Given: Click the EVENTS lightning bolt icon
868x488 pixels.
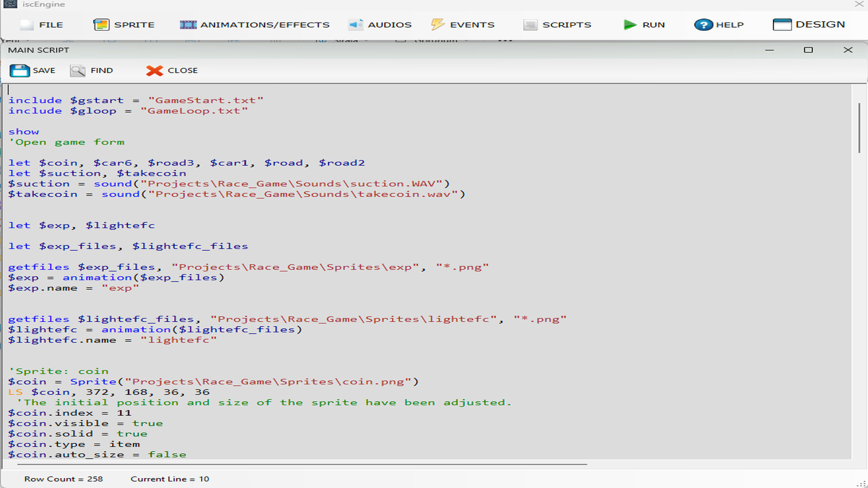Looking at the screenshot, I should [437, 24].
